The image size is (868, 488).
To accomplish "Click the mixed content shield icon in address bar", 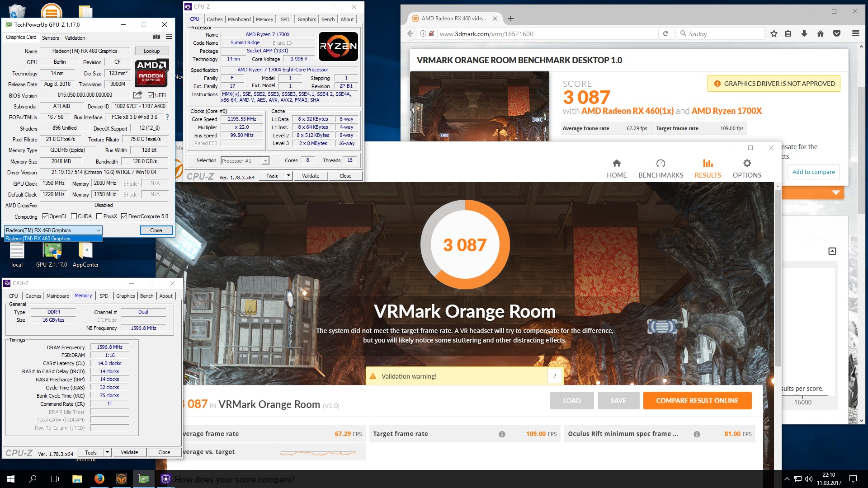I will [432, 33].
